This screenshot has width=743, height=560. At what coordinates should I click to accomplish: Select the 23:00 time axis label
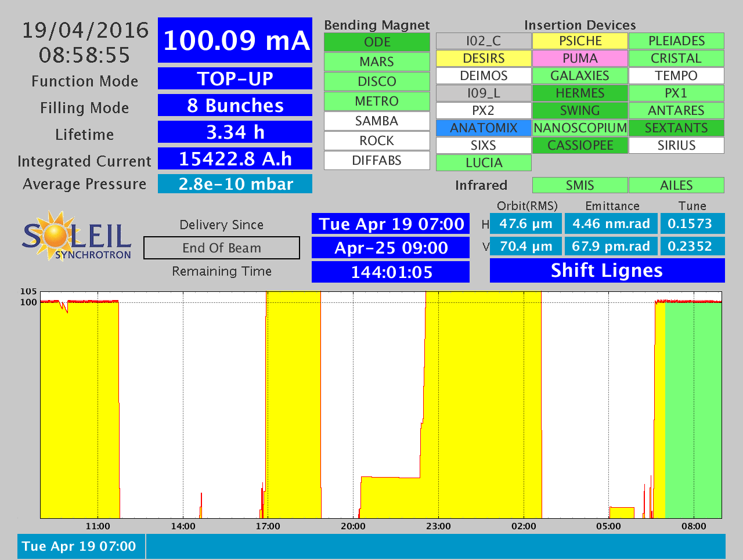coord(438,526)
